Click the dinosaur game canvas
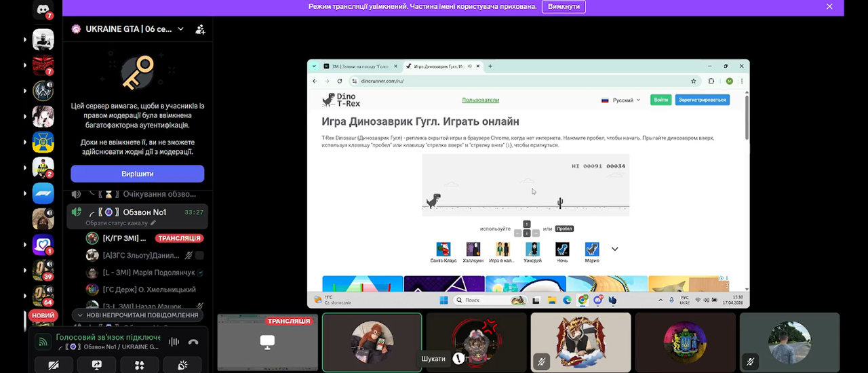 coord(526,185)
